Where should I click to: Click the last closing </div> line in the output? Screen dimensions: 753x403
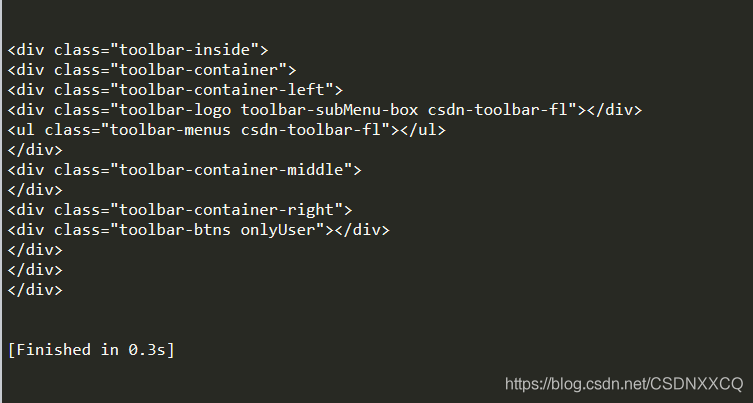[x=35, y=290]
